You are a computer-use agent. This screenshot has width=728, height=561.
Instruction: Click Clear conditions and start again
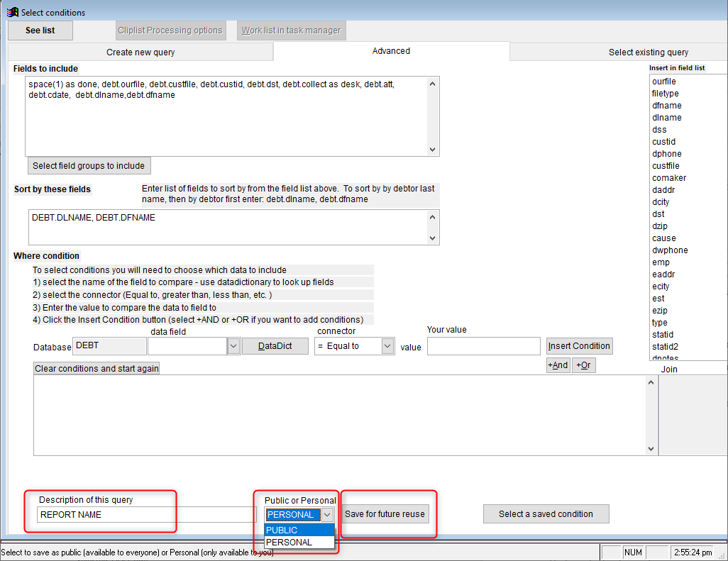(96, 368)
